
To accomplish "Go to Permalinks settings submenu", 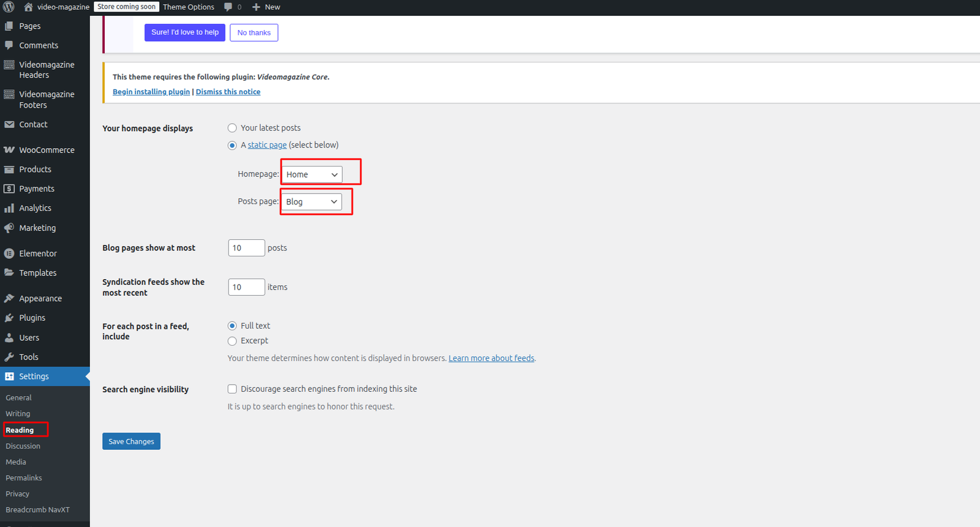I will pyautogui.click(x=24, y=478).
